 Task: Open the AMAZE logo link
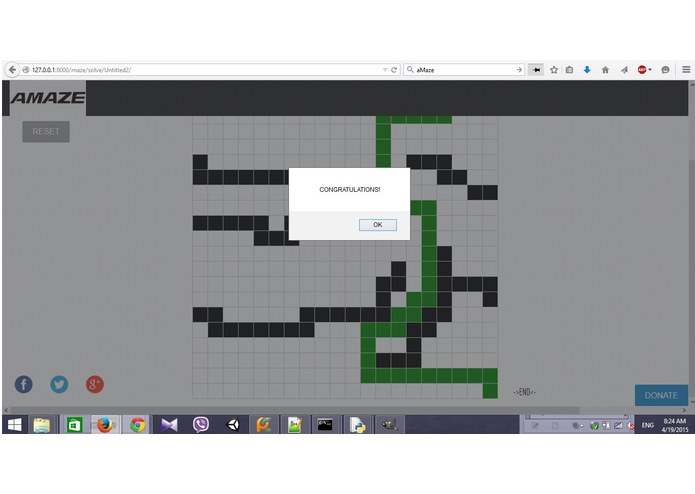47,98
